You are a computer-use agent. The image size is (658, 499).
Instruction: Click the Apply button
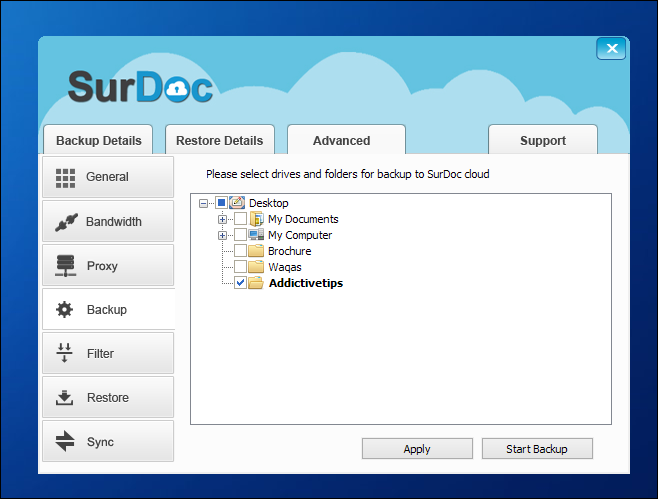[417, 449]
